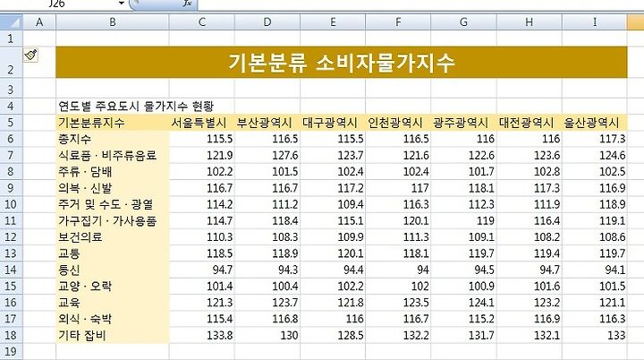Click header cell 대구광역시
Image resolution: width=644 pixels, height=360 pixels.
[x=333, y=122]
